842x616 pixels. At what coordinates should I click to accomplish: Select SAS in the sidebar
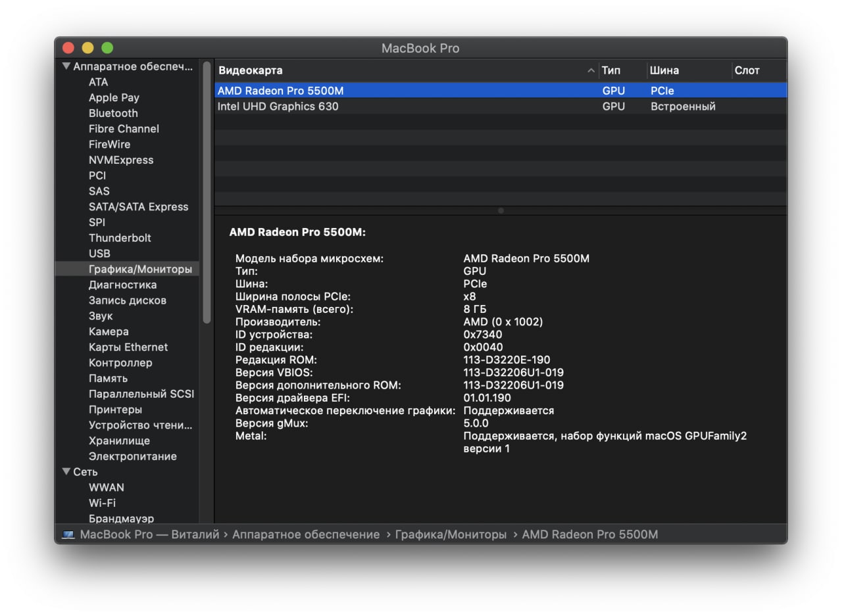99,191
